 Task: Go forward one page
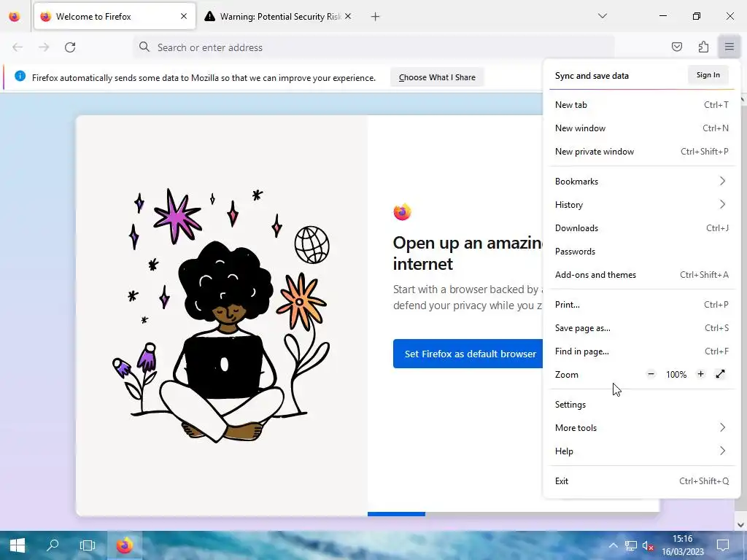44,47
